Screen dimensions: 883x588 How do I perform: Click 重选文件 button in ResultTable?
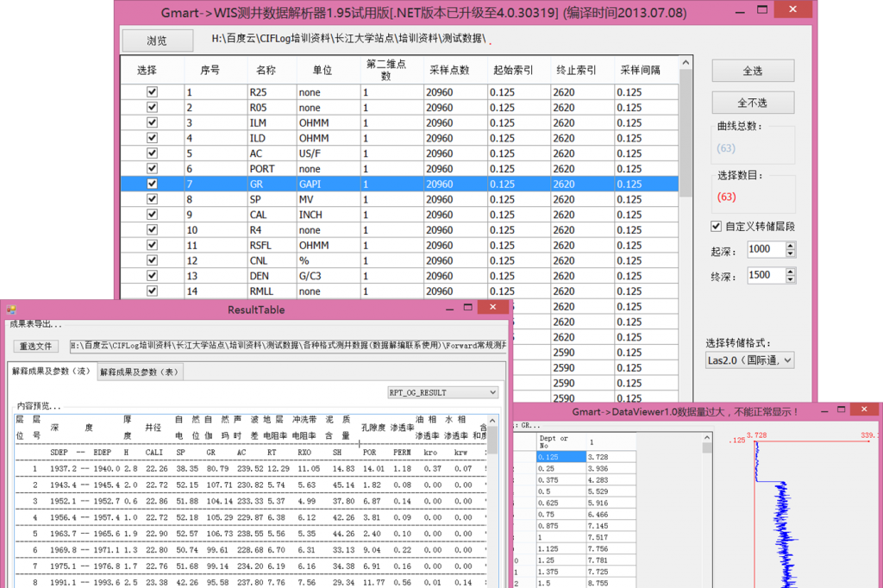click(36, 346)
